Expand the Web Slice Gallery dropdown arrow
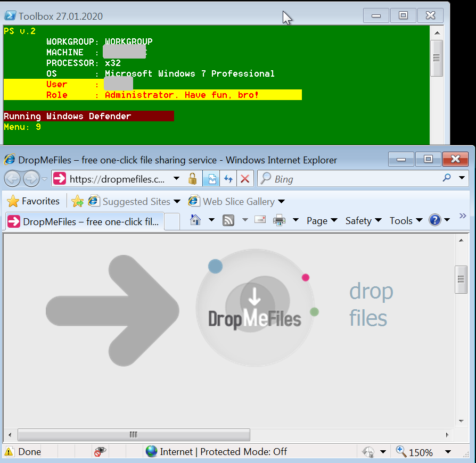The image size is (476, 463). click(282, 202)
